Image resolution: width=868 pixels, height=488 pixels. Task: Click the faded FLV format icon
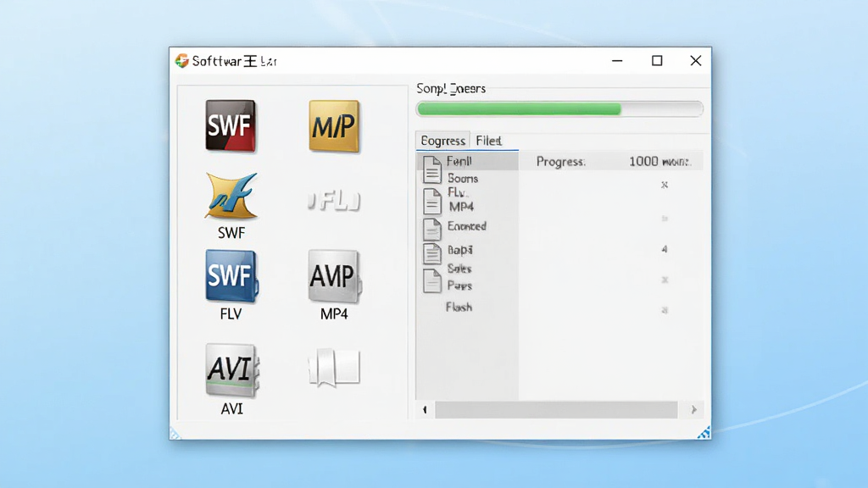[x=334, y=200]
